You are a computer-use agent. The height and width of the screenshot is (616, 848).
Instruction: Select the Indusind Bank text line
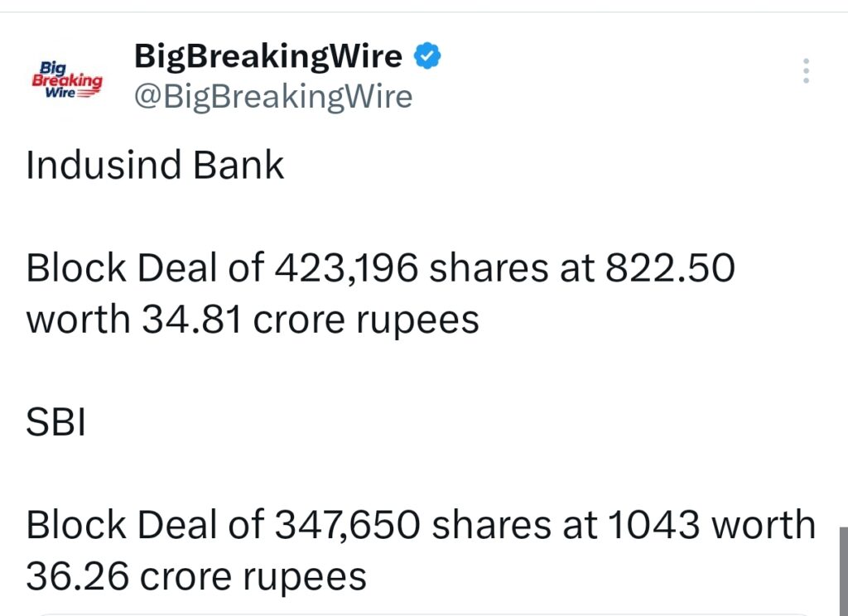(154, 166)
